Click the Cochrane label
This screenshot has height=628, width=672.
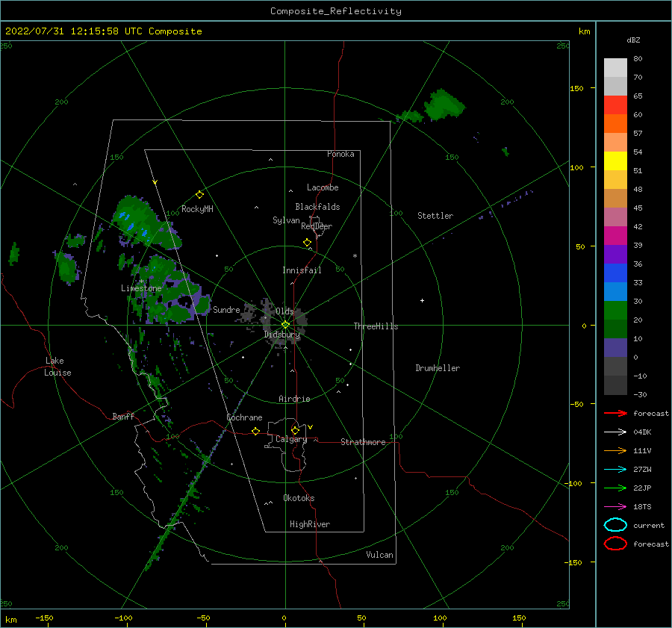tap(244, 417)
